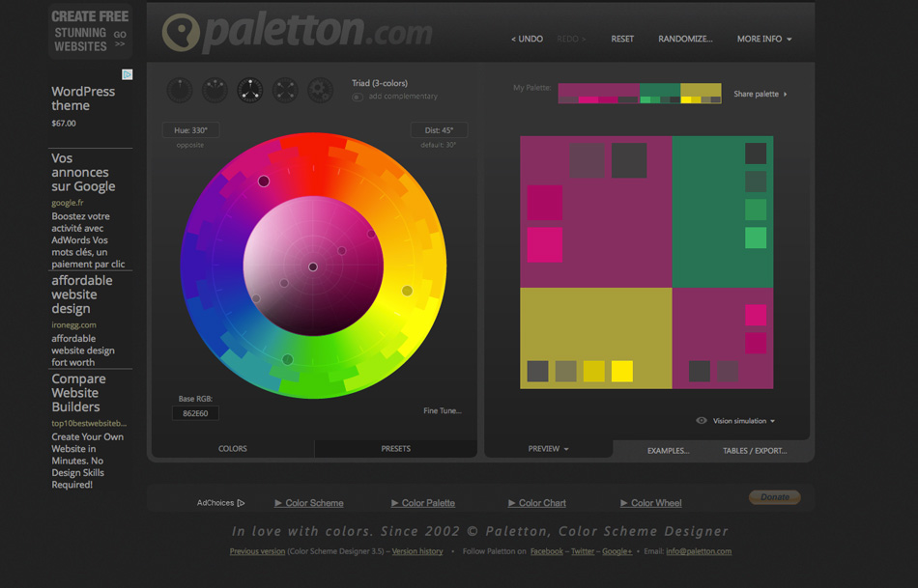The height and width of the screenshot is (588, 918).
Task: Click the Dist: 45° button
Action: tap(439, 130)
